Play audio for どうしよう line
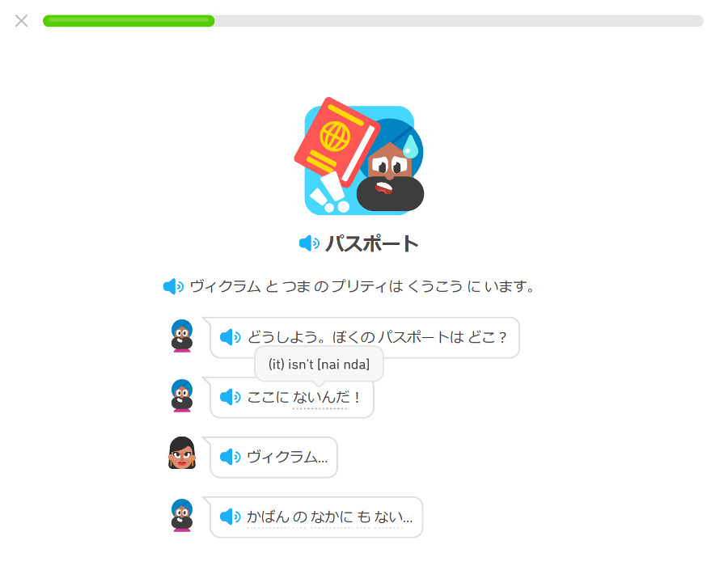 [230, 337]
